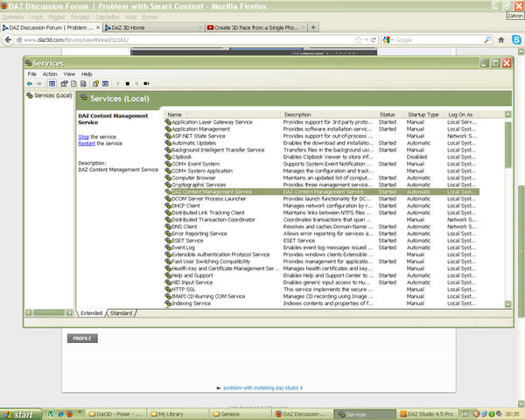Sort by the Log On As column header
Image resolution: width=525 pixels, height=420 pixels.
point(462,115)
